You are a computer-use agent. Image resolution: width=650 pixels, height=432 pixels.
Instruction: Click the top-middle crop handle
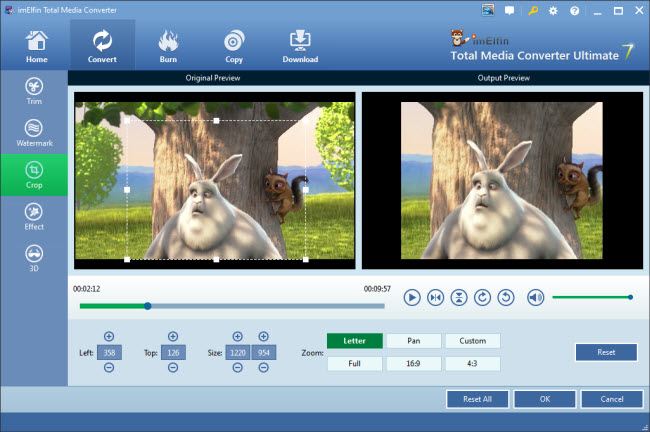[216, 121]
